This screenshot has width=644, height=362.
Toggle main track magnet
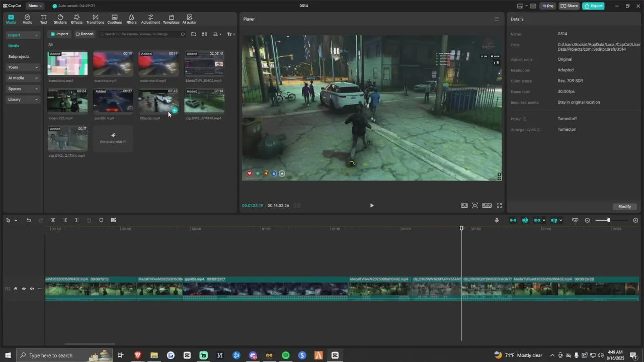513,220
